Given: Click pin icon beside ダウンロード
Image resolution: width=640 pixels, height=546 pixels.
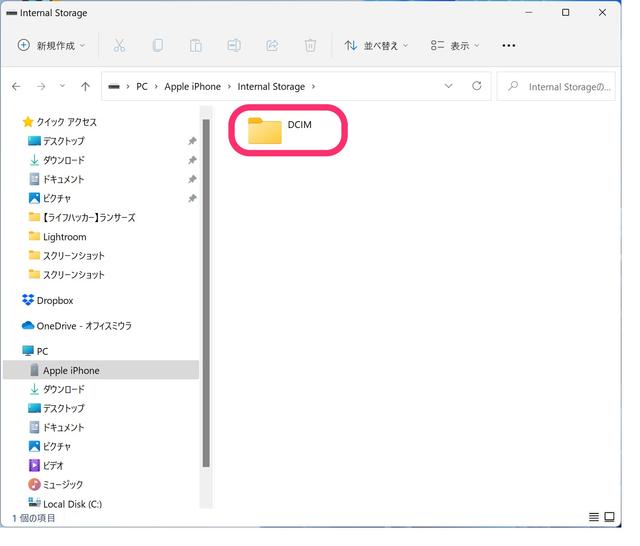Looking at the screenshot, I should pyautogui.click(x=192, y=160).
